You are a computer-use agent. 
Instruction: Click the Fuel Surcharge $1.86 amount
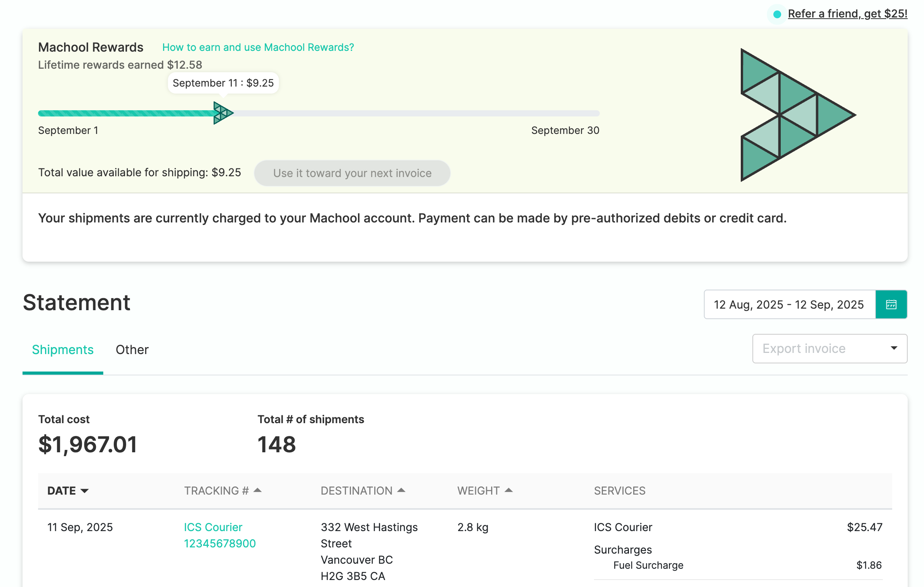coord(869,565)
